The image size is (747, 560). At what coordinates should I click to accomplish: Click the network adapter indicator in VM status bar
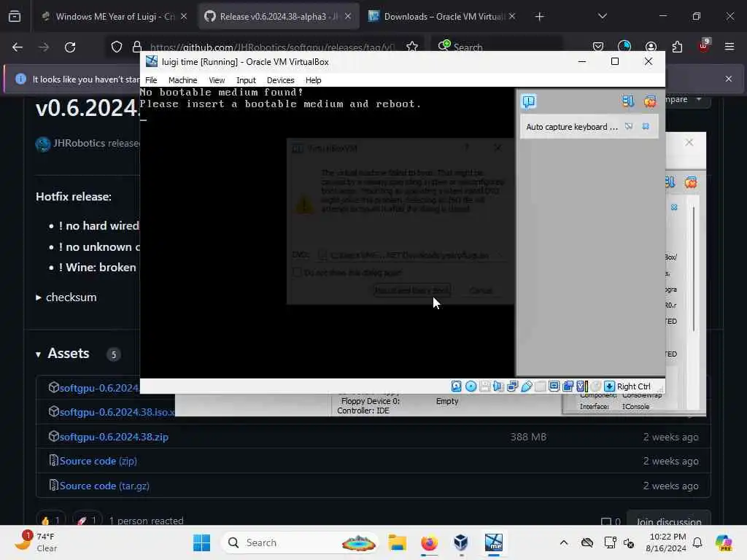[512, 386]
